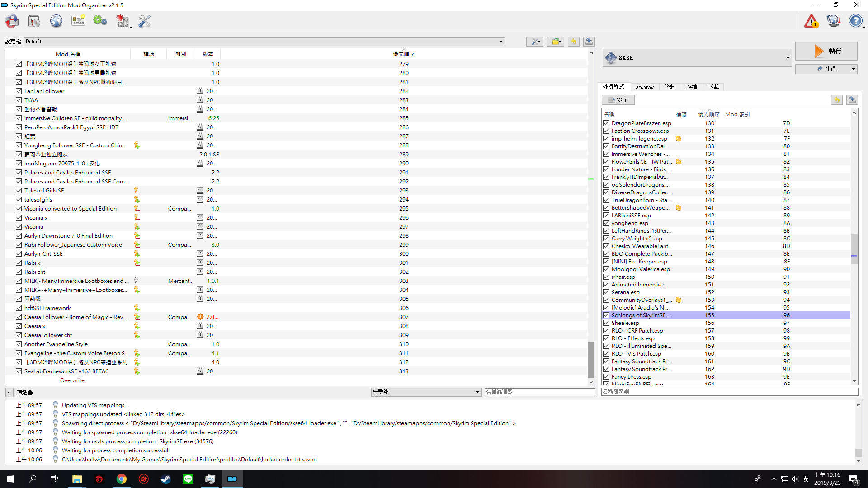Switch to the 資料 tab

coord(670,87)
